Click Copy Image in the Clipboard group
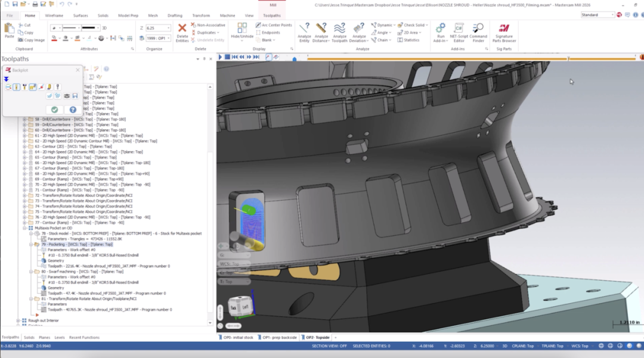644x358 pixels. click(31, 40)
